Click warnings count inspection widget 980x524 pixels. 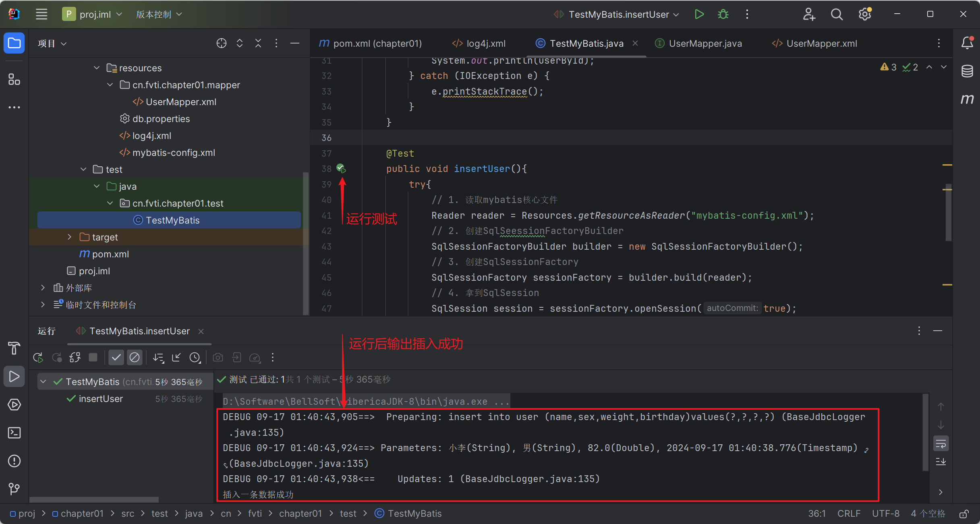889,67
